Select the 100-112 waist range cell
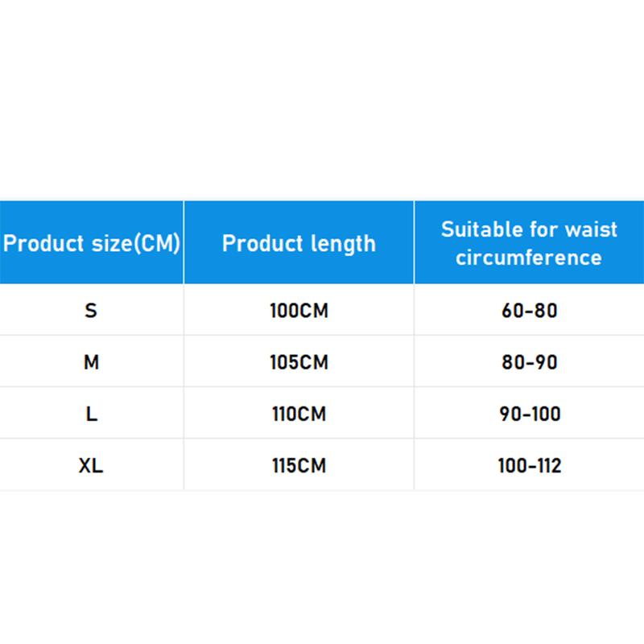The width and height of the screenshot is (644, 644). tap(529, 465)
